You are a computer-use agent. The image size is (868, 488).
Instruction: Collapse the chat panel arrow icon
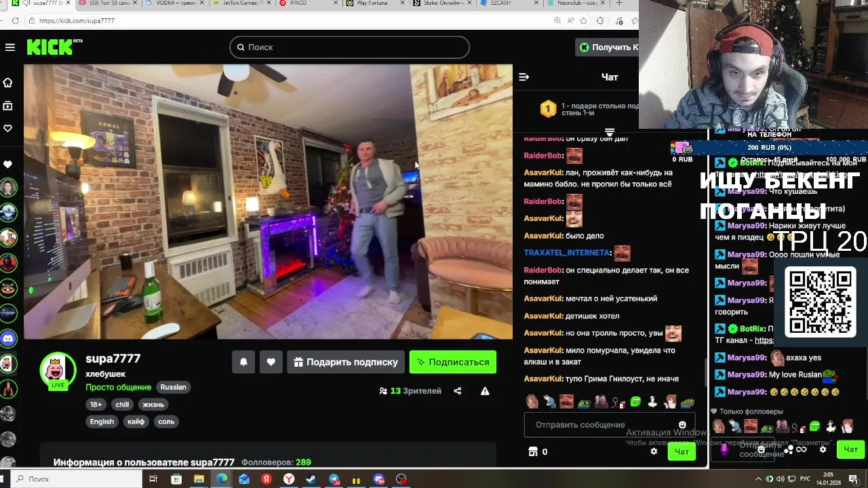[524, 77]
